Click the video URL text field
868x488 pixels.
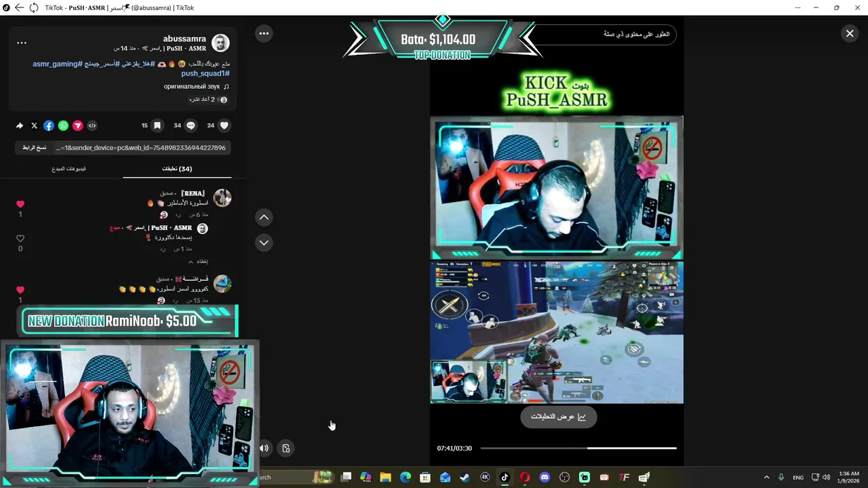pos(141,148)
